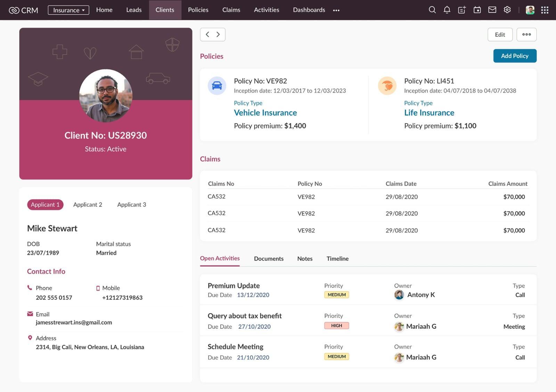This screenshot has height=392, width=556.
Task: Click MEDIUM badge on Premium Update row
Action: click(336, 295)
